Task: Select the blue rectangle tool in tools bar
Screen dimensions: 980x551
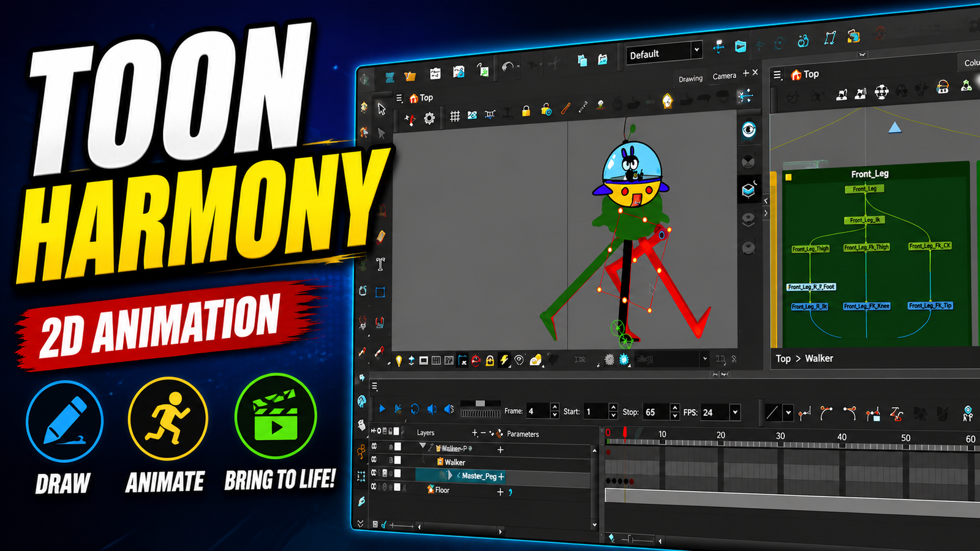Action: click(380, 292)
